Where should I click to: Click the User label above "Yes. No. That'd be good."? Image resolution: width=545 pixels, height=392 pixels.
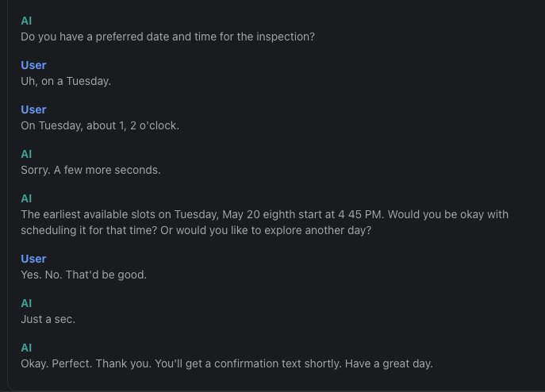pyautogui.click(x=33, y=259)
